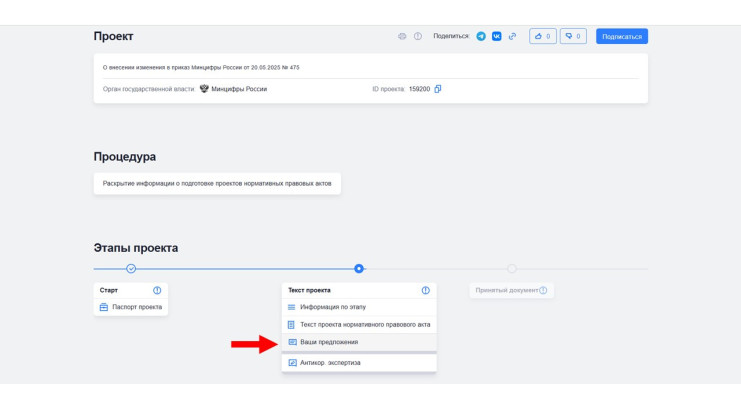Image resolution: width=741 pixels, height=417 pixels.
Task: Click info icon next to Принятый документ
Action: click(543, 290)
